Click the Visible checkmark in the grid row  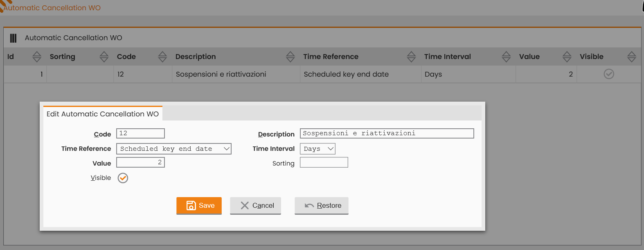click(x=609, y=74)
